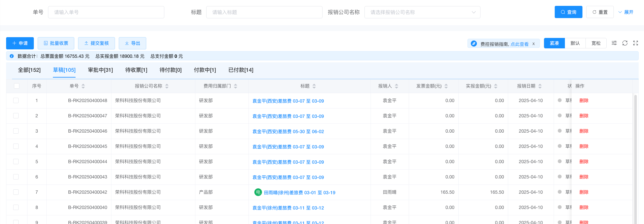Switch to the 审批中[31] tab
The height and width of the screenshot is (224, 644).
[100, 70]
